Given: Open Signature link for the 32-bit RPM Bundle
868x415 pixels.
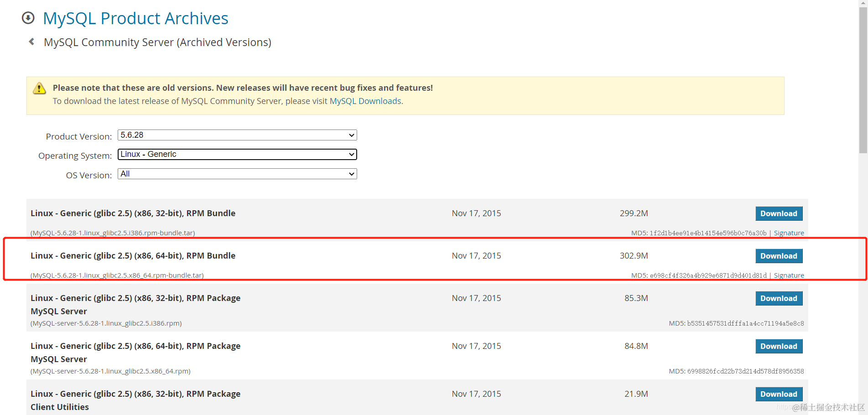Looking at the screenshot, I should pos(789,233).
